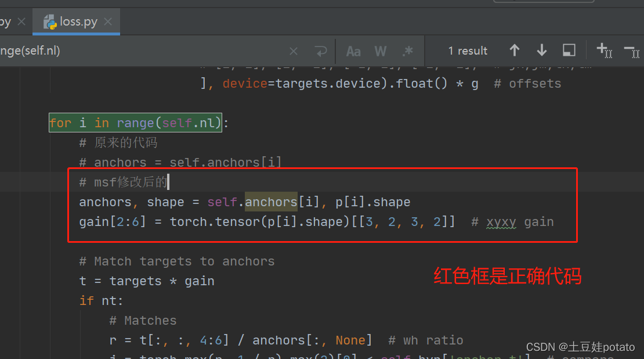Toggle Words (W) search option

point(381,51)
